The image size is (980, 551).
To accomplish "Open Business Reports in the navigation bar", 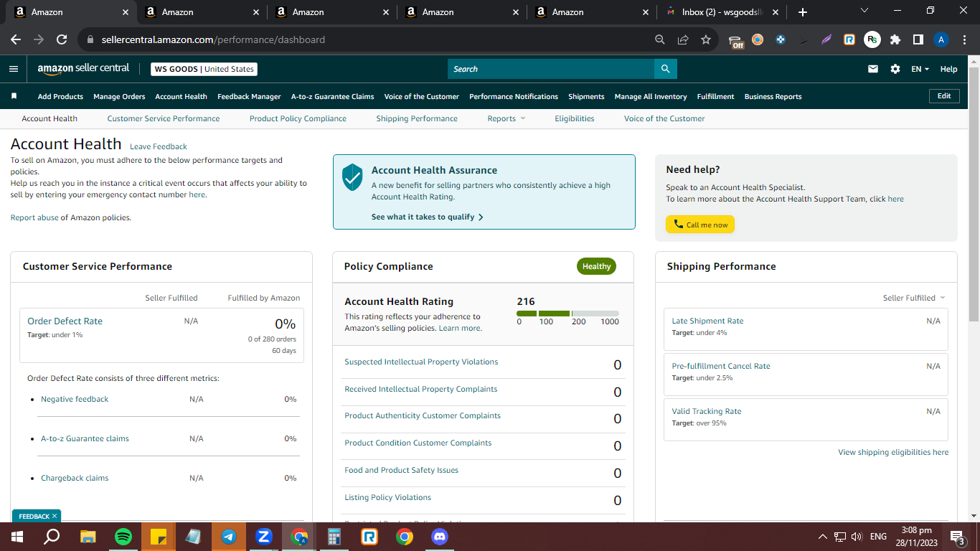I will (773, 96).
